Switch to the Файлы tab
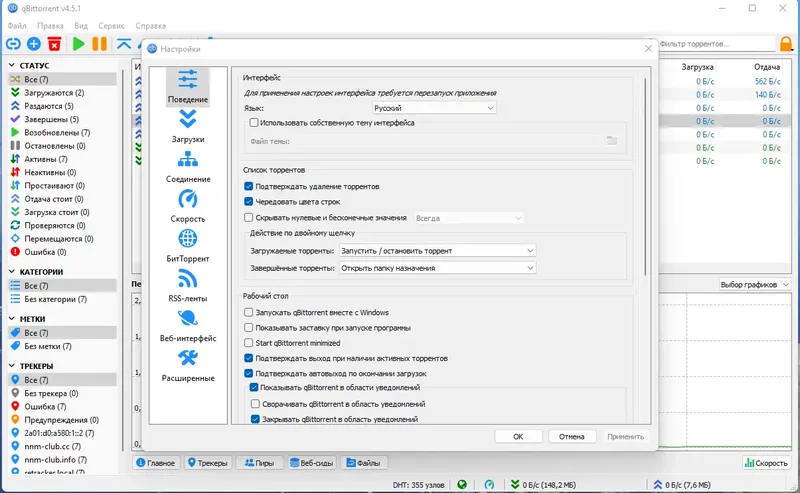This screenshot has width=800, height=493. 364,463
